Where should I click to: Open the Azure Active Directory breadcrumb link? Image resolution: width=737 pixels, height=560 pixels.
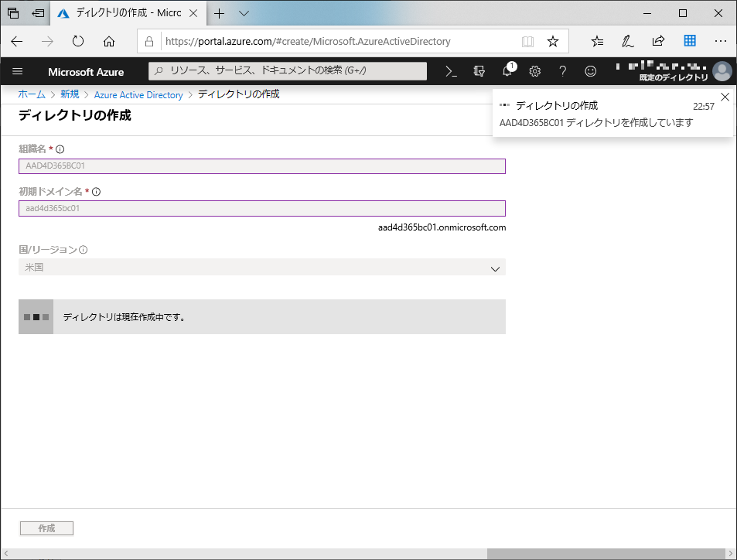tap(138, 94)
